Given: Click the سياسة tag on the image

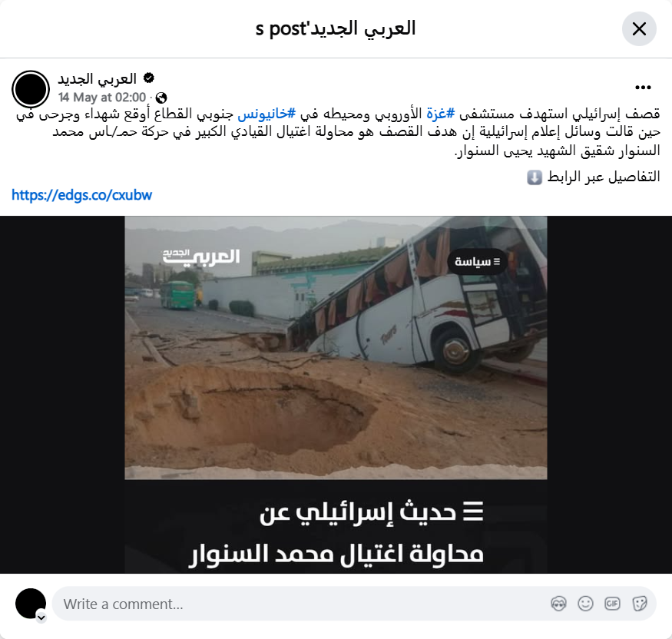Looking at the screenshot, I should 477,261.
